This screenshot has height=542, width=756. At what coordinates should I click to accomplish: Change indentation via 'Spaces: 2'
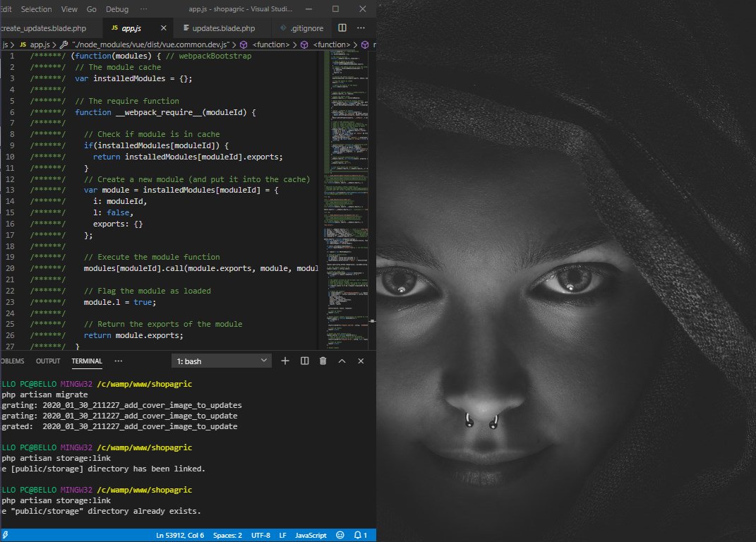pos(227,535)
